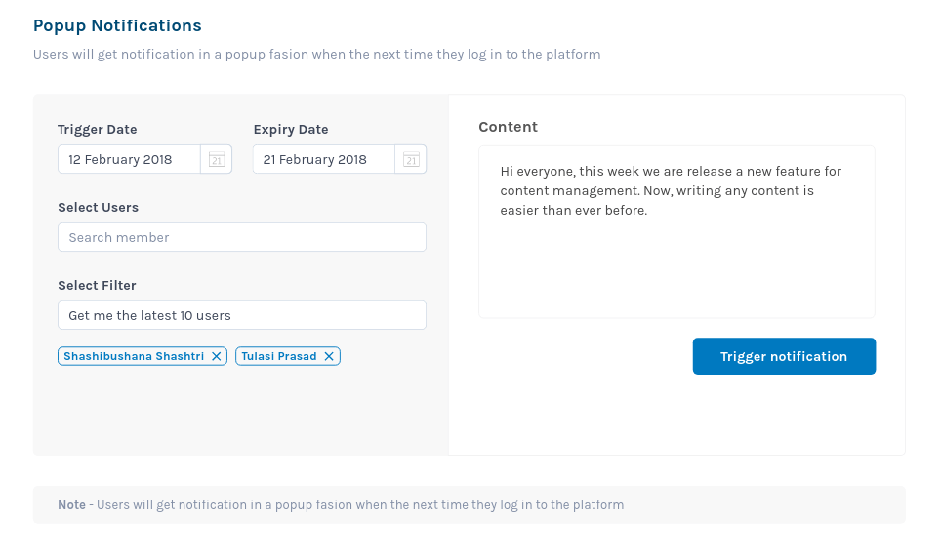Click the Expiry Date field showing 21 February 2018
The width and height of the screenshot is (941, 560).
[324, 159]
